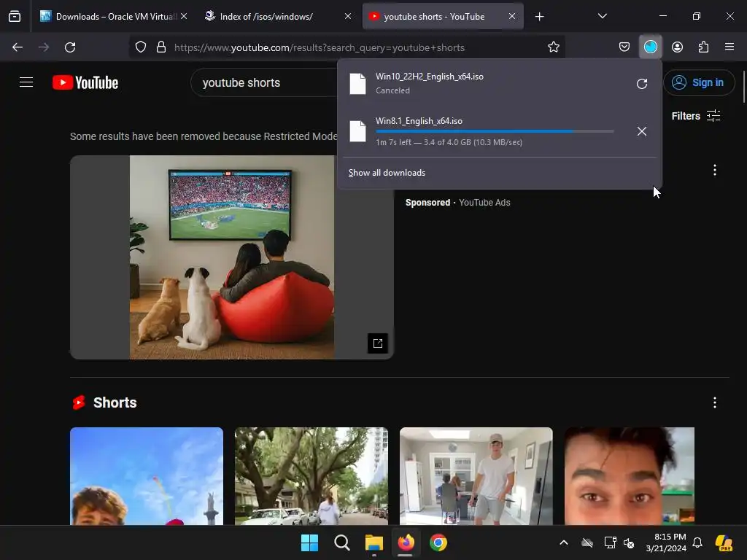
Task: Open the Copilot preview taskbar icon
Action: [724, 542]
